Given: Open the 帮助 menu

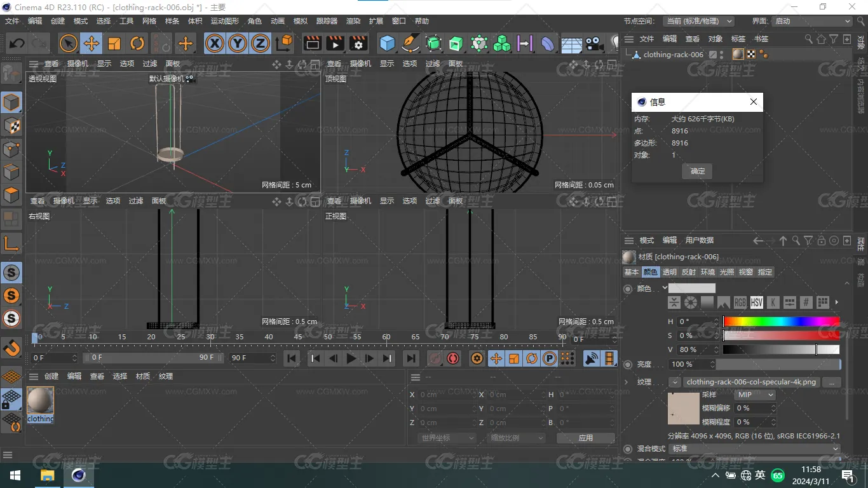Looking at the screenshot, I should point(422,21).
